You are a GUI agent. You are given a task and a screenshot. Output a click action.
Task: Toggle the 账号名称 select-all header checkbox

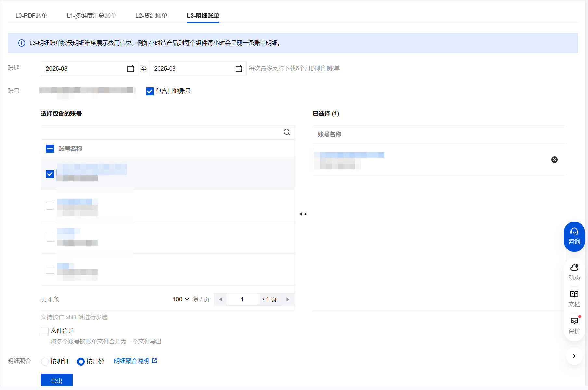(50, 149)
